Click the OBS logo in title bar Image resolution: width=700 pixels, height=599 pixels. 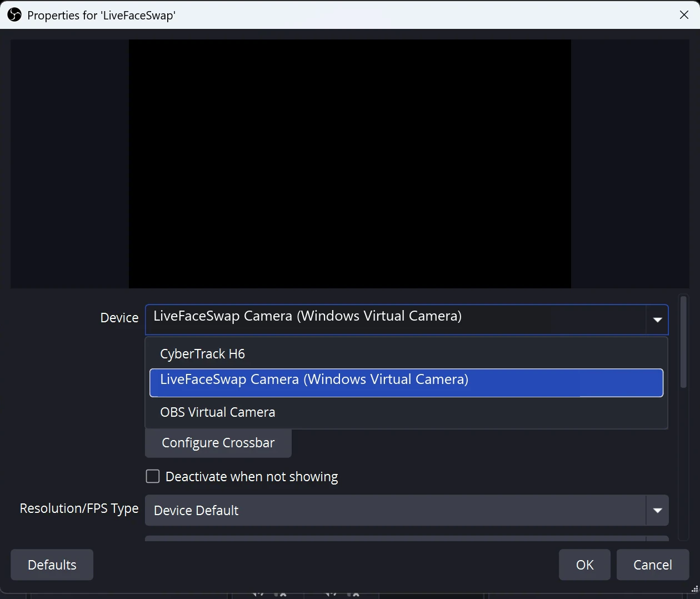click(14, 15)
